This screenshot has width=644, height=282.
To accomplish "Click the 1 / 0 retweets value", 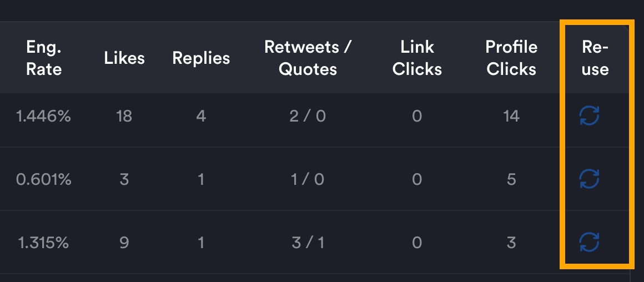I will coord(308,179).
